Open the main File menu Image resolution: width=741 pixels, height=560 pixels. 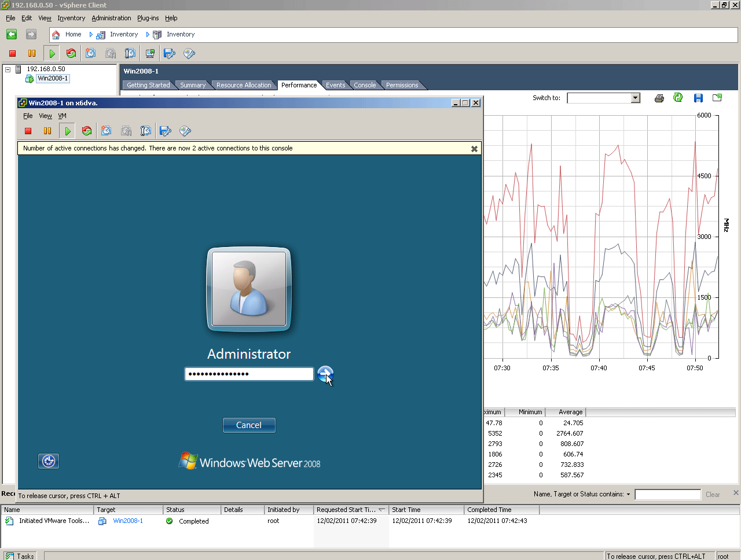tap(10, 19)
